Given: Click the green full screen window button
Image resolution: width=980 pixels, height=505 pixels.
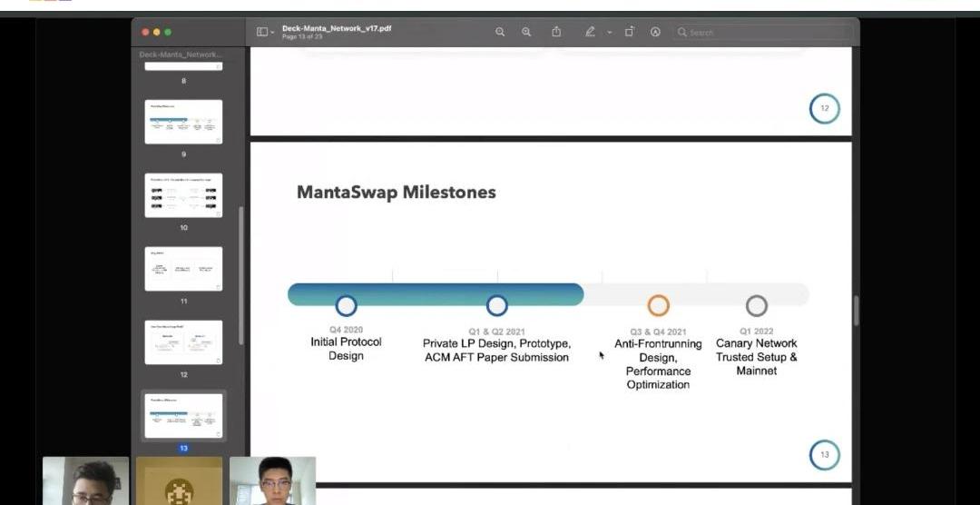Looking at the screenshot, I should click(168, 32).
